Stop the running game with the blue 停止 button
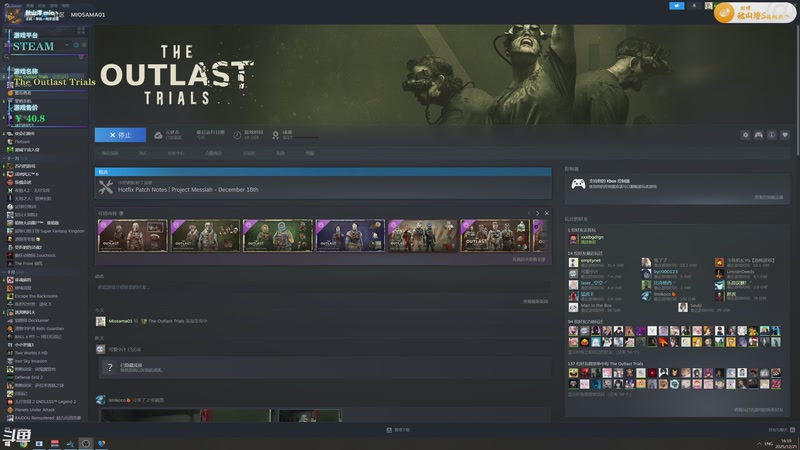 click(x=120, y=135)
